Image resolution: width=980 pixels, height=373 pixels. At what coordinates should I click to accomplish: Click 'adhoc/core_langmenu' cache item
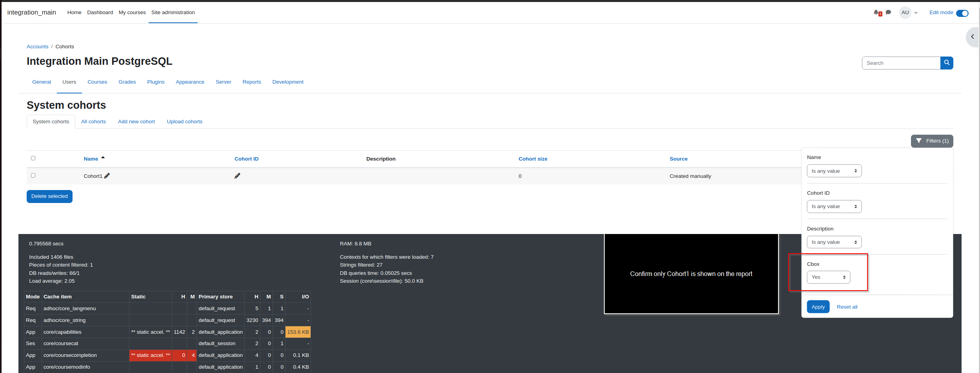pos(70,309)
